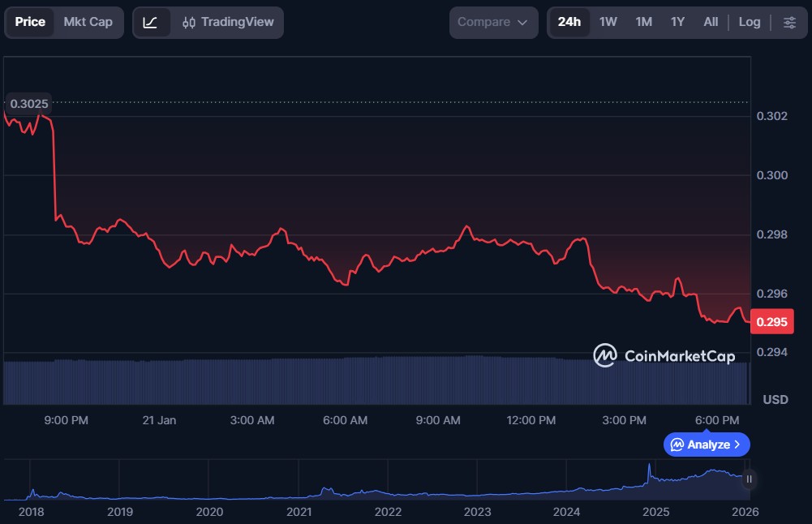Toggle Log scale on chart

pos(750,22)
